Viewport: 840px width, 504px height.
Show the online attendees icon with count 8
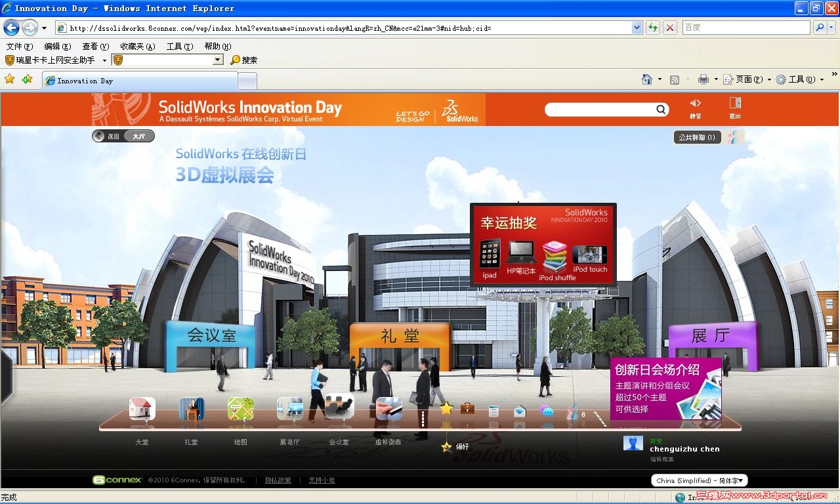tap(575, 413)
